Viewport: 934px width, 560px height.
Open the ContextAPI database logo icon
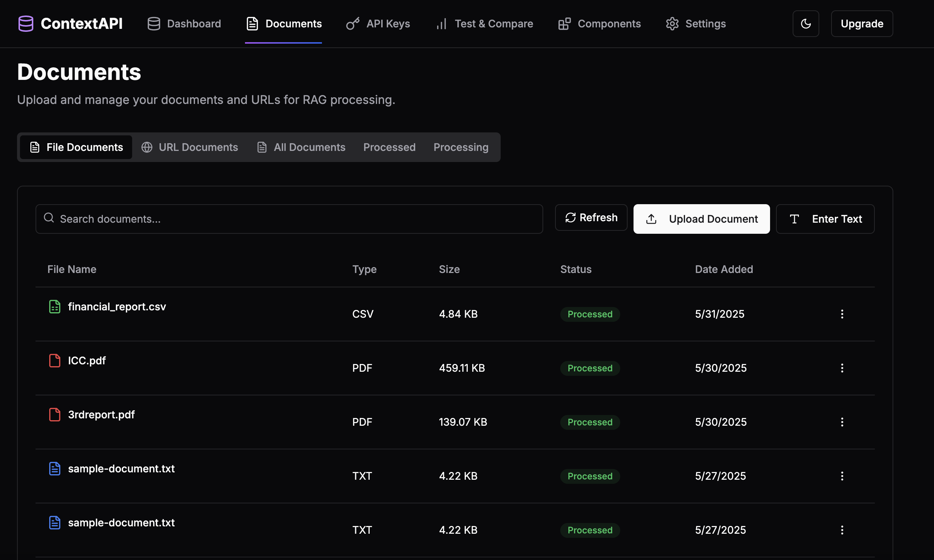coord(26,23)
